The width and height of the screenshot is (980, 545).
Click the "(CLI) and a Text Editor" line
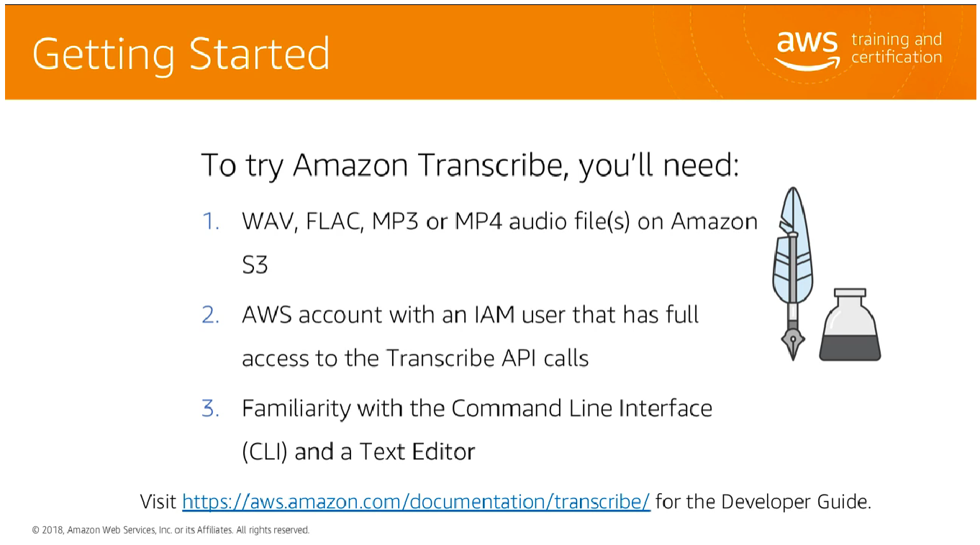click(358, 452)
